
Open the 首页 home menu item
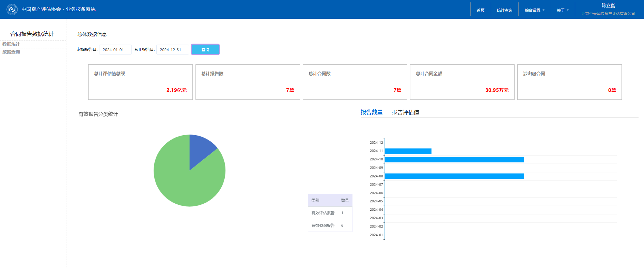[480, 10]
